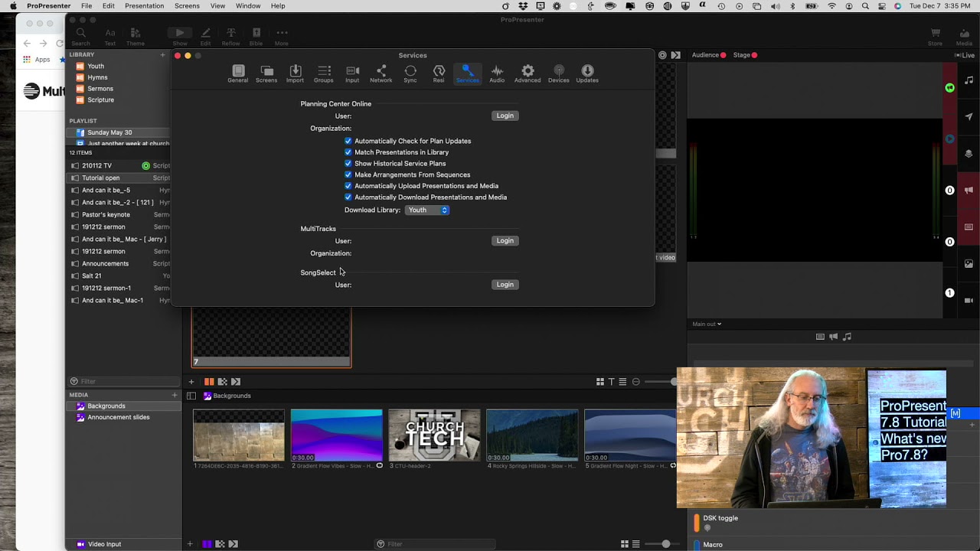Click the props layers icon
Screen dimensions: 980x551
click(x=969, y=153)
